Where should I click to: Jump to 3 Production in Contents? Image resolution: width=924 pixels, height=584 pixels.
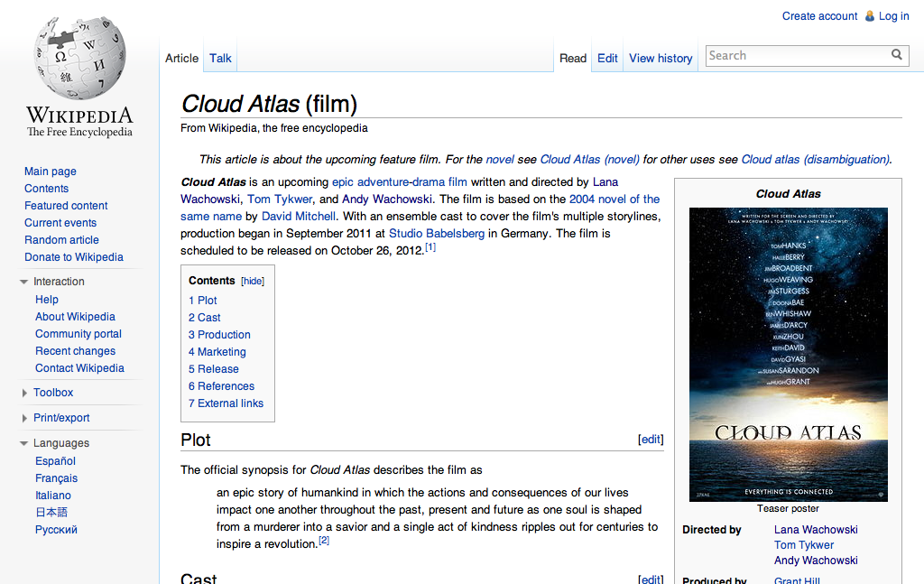pos(219,335)
